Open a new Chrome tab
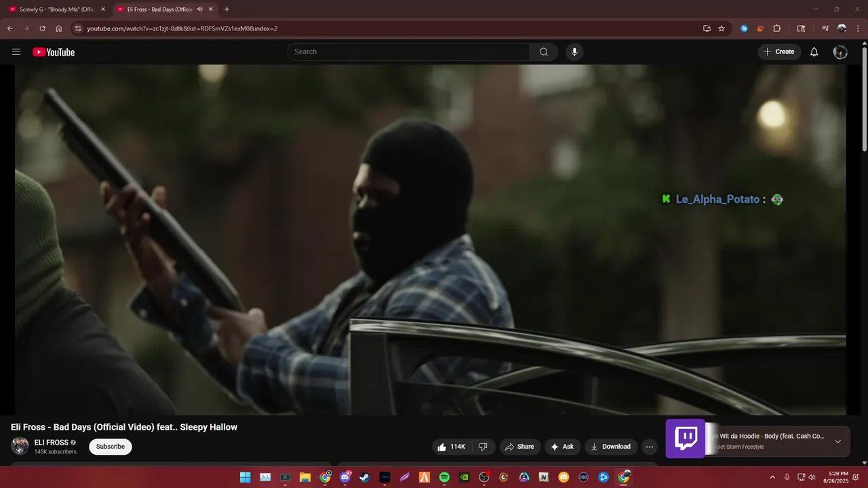The image size is (868, 488). 226,9
